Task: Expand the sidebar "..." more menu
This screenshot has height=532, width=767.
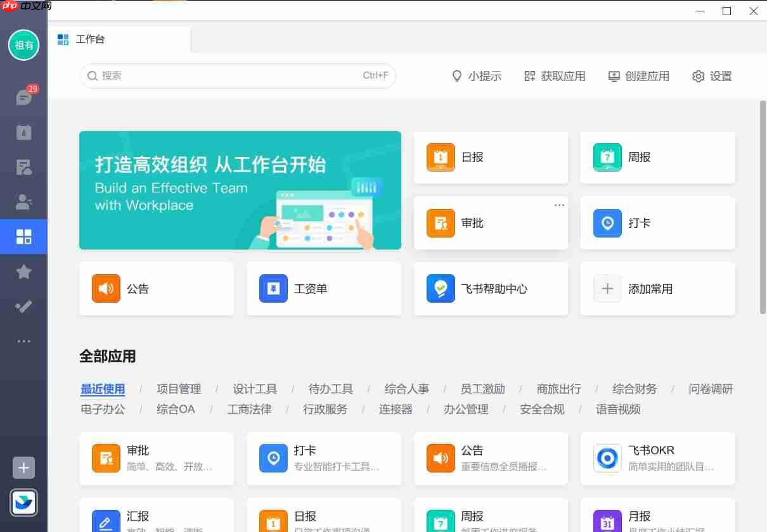Action: 23,341
